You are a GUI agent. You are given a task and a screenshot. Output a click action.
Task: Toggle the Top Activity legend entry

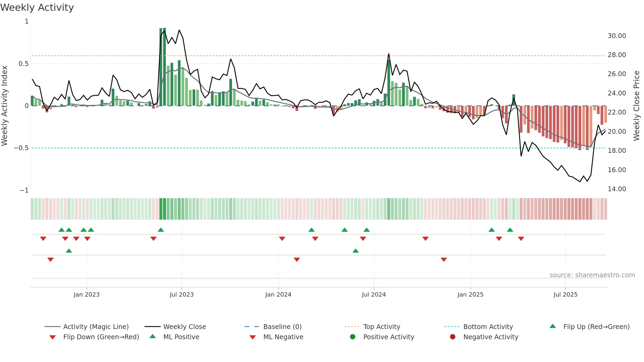pos(372,327)
